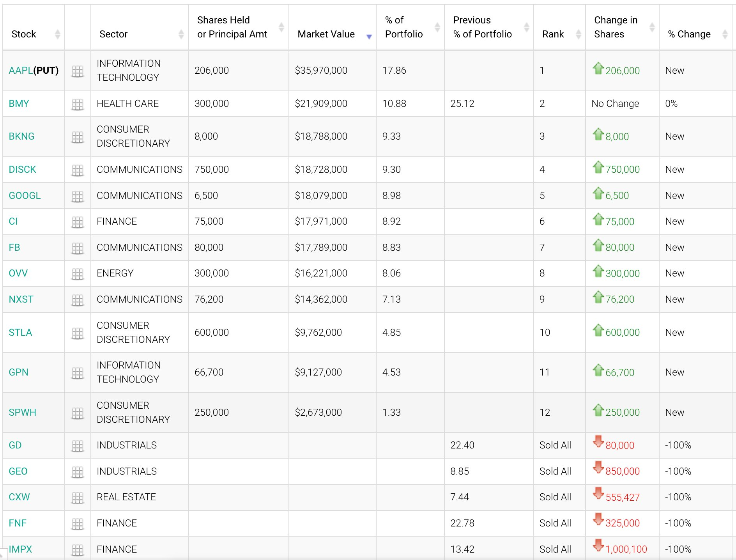Viewport: 736px width, 560px height.
Task: Sort by the Rank column header
Action: click(x=578, y=34)
